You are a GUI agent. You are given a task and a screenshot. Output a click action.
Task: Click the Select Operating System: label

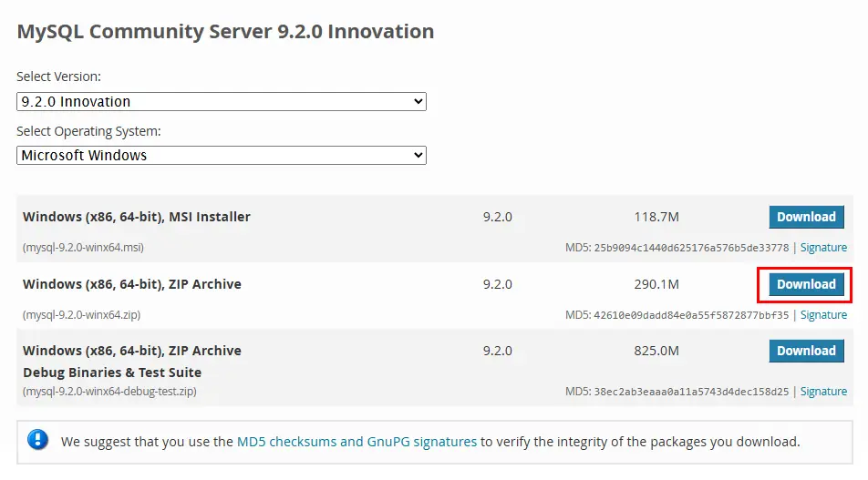[x=88, y=131]
